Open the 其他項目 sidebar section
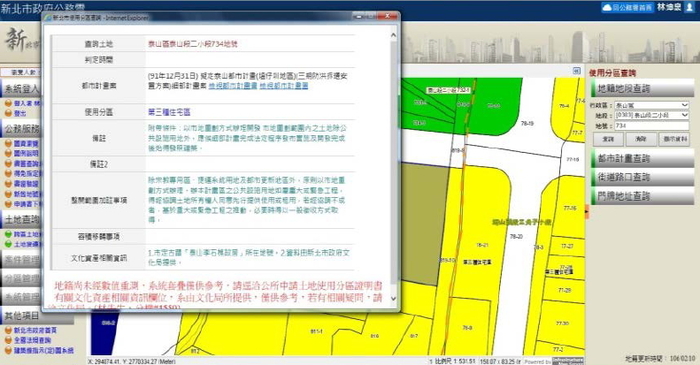 point(37,316)
